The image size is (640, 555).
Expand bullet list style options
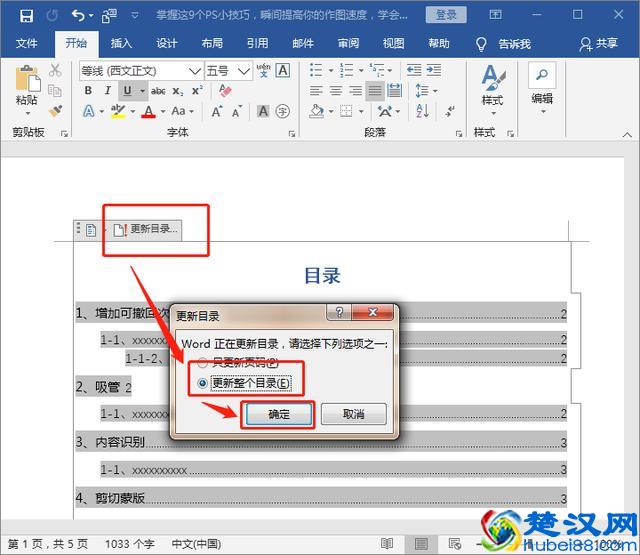[x=331, y=71]
